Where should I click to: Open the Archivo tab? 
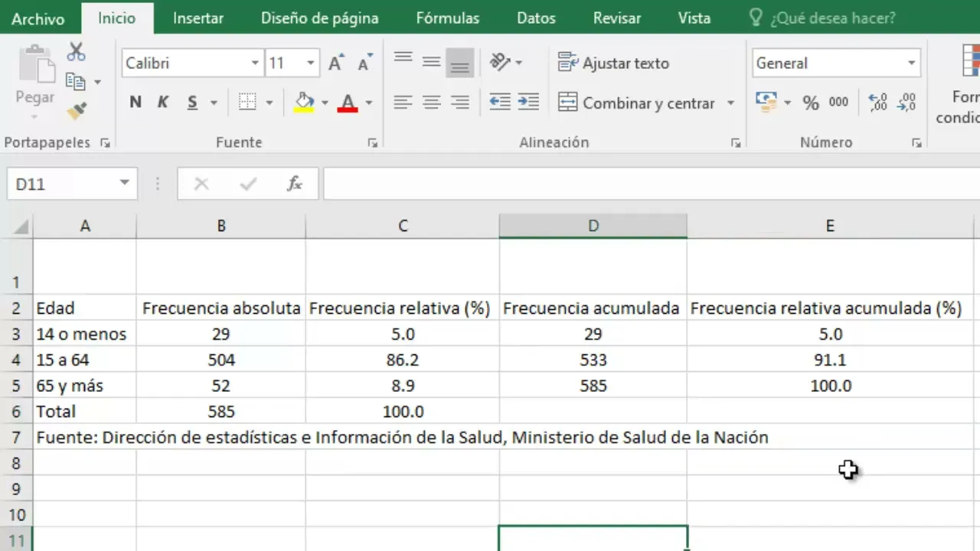[x=38, y=19]
